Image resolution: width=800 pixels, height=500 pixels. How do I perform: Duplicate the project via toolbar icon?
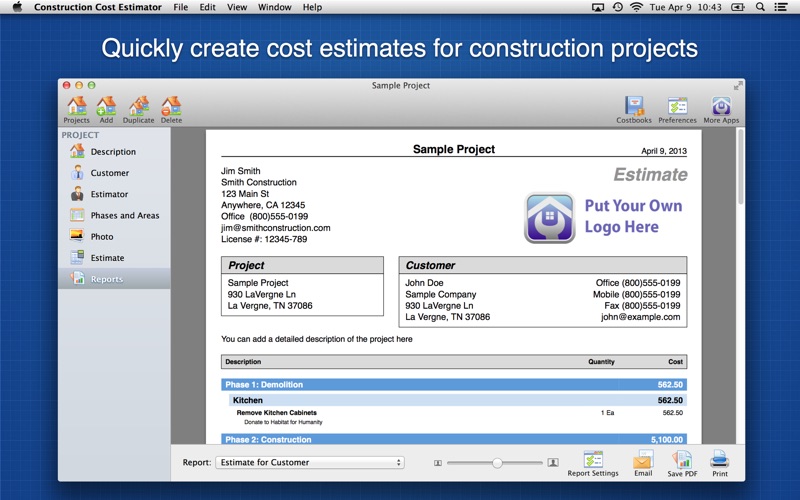[138, 108]
